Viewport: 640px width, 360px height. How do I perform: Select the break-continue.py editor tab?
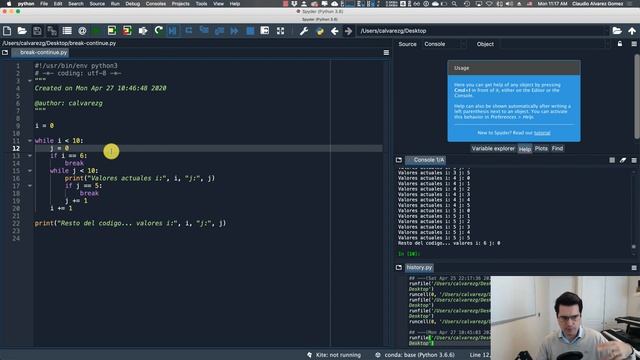click(40, 53)
